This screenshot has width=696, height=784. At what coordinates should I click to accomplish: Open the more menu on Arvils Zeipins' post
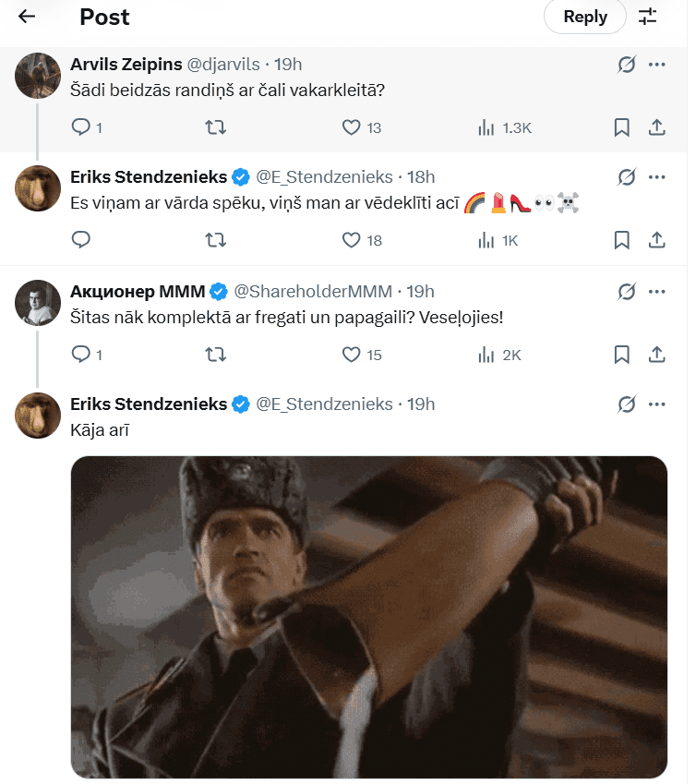[x=657, y=65]
